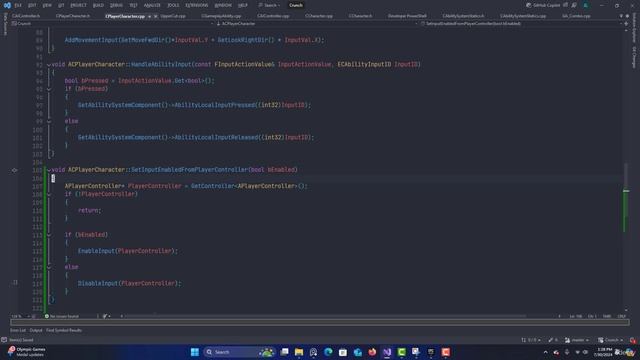The image size is (640, 360).
Task: Close the CPlayerCharacter.cpp tab
Action: click(x=156, y=16)
